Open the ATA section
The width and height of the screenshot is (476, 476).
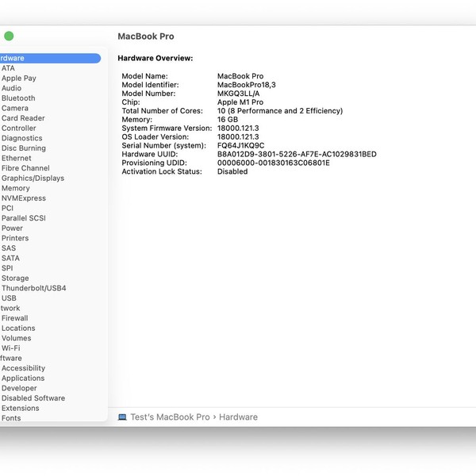[8, 68]
